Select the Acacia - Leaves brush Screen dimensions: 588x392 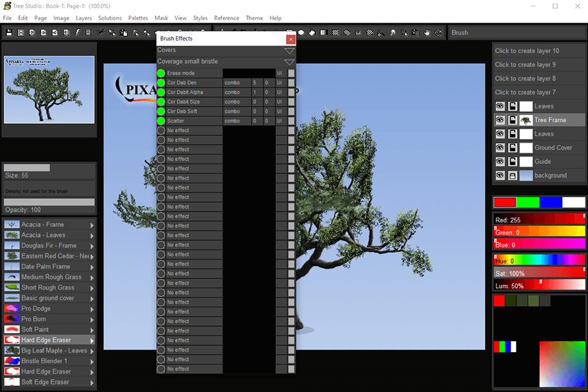click(49, 235)
